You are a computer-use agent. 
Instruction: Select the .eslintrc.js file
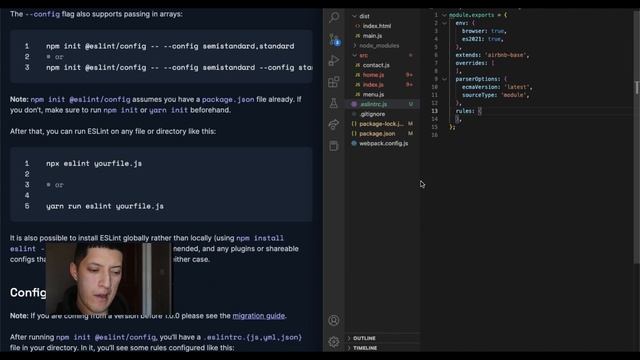tap(382, 104)
